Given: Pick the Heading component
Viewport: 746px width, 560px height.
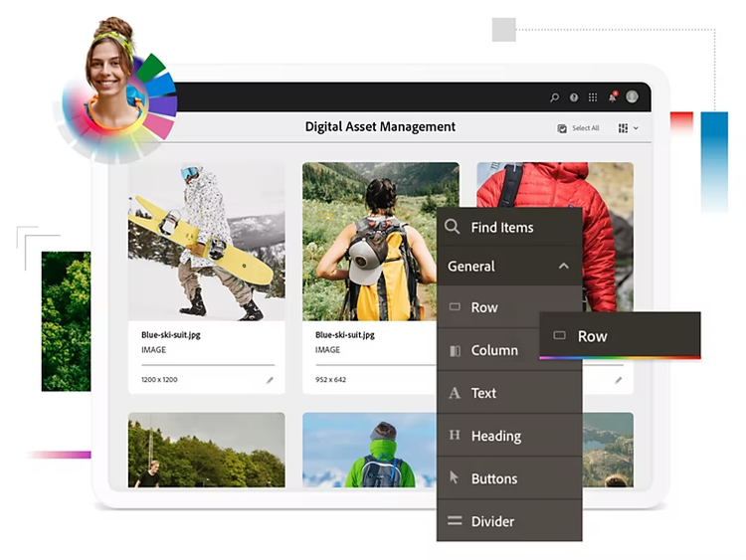Looking at the screenshot, I should coord(495,436).
